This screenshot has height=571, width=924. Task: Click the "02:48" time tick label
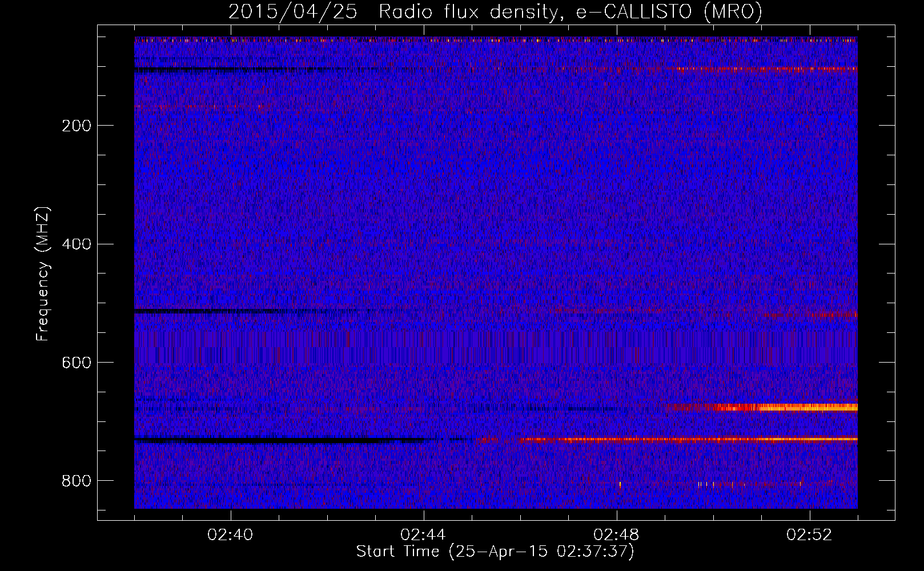click(x=616, y=535)
